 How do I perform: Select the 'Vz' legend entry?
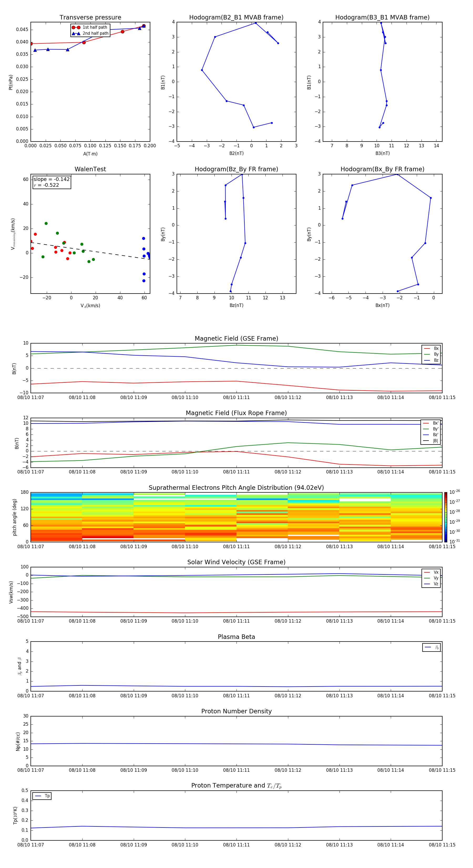(x=431, y=584)
